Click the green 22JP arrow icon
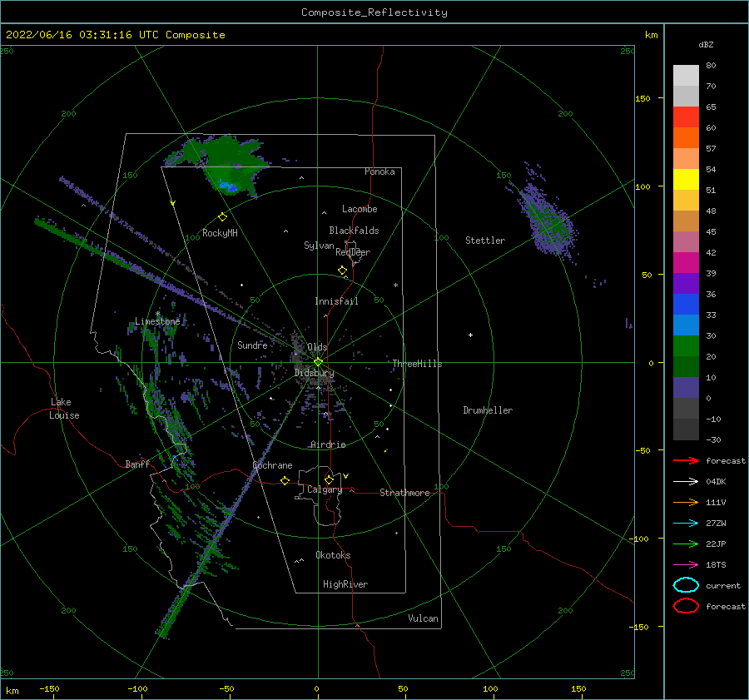Viewport: 749px width, 700px height. 686,544
